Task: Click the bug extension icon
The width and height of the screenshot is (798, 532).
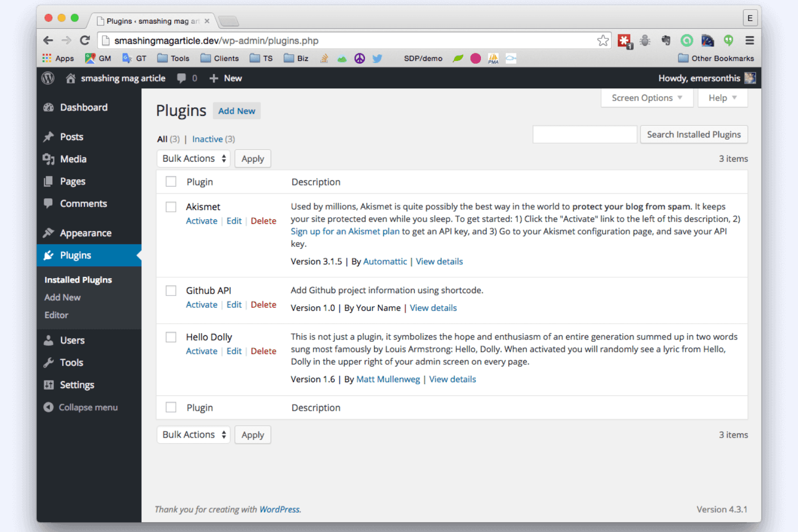Action: (645, 40)
